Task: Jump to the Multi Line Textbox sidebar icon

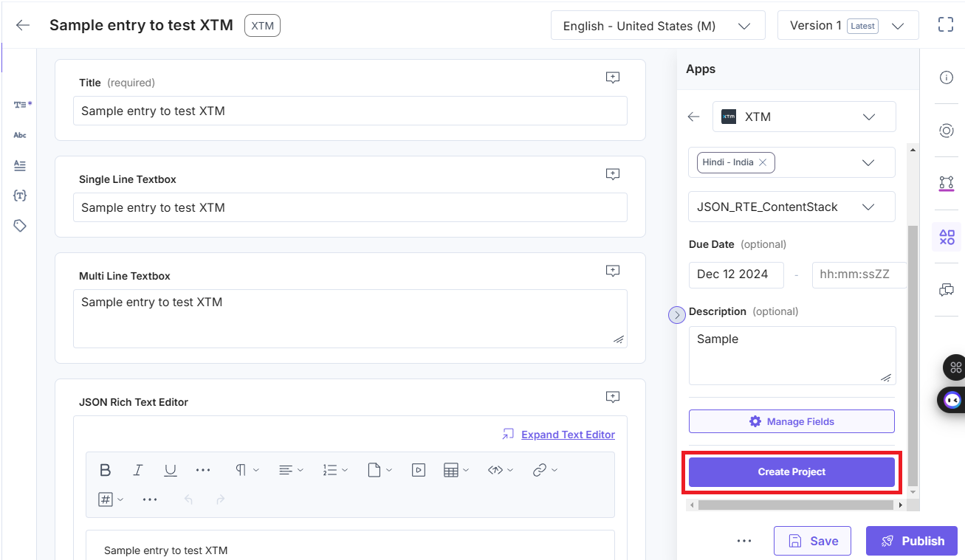Action: 20,165
